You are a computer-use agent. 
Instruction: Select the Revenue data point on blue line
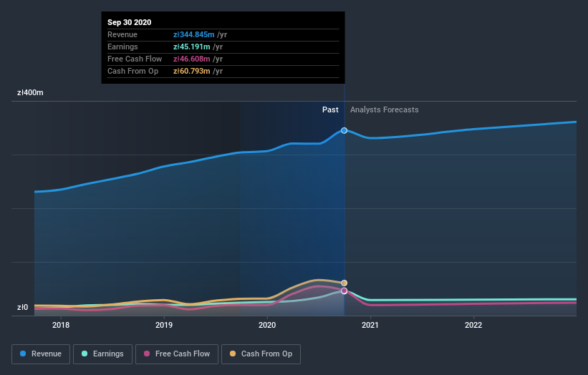coord(344,131)
